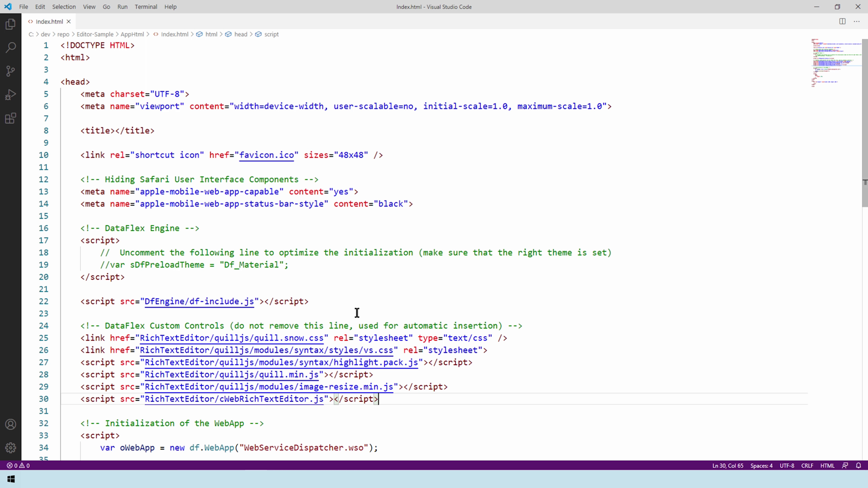
Task: Open Source Control view icon
Action: pos(10,71)
